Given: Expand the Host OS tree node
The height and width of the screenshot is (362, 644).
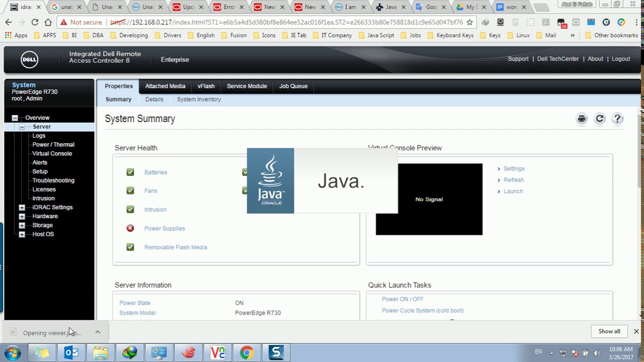Looking at the screenshot, I should [x=22, y=234].
